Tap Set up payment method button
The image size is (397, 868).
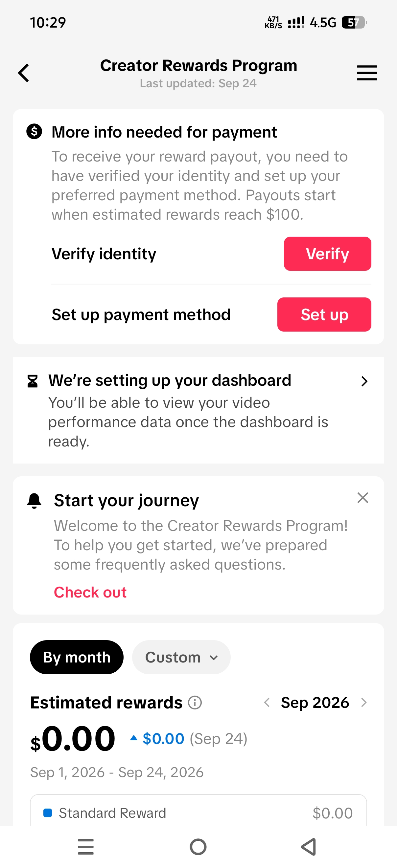(x=324, y=315)
